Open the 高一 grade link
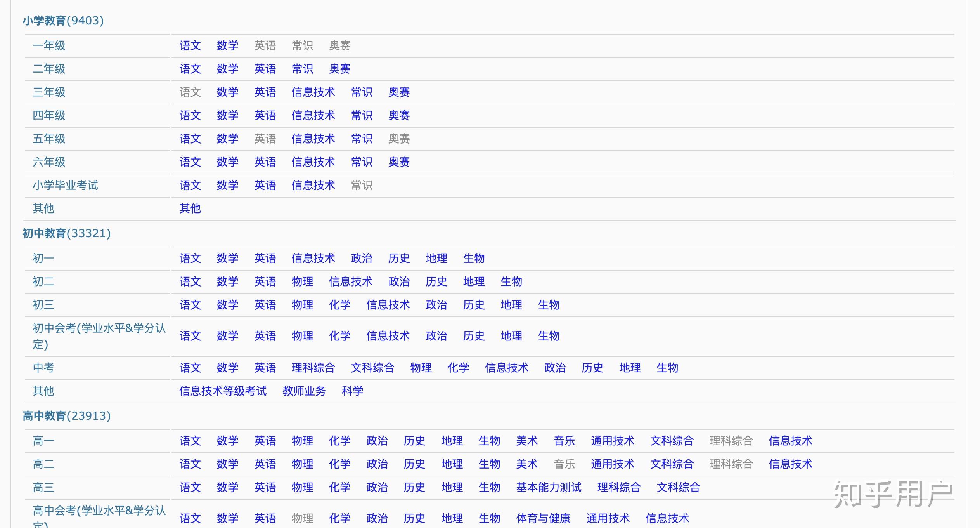Image resolution: width=980 pixels, height=528 pixels. pos(43,441)
